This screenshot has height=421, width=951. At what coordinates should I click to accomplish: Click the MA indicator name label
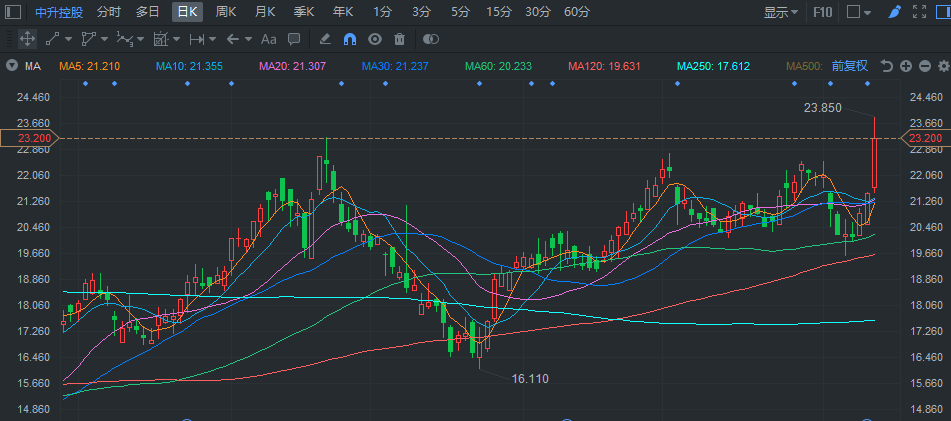(x=33, y=66)
